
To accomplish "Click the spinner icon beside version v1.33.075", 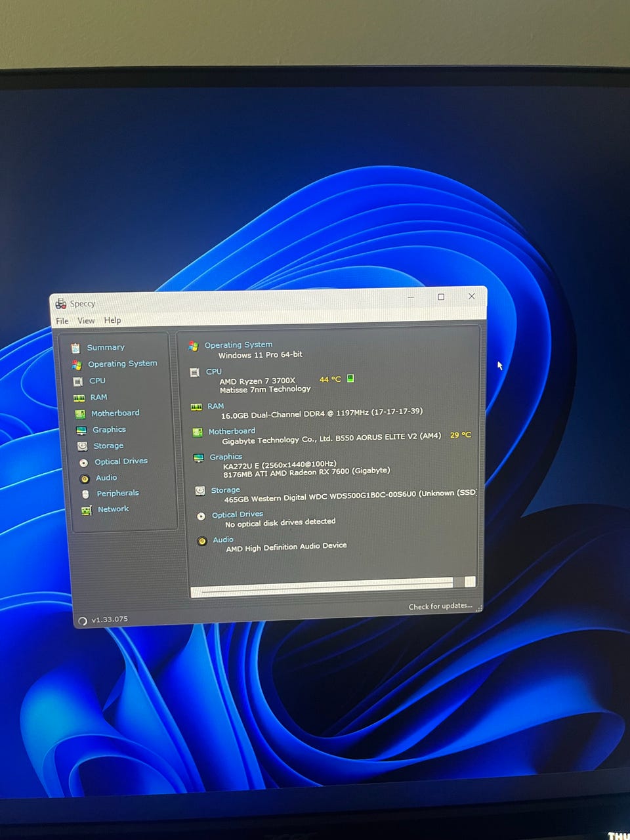I will (83, 621).
